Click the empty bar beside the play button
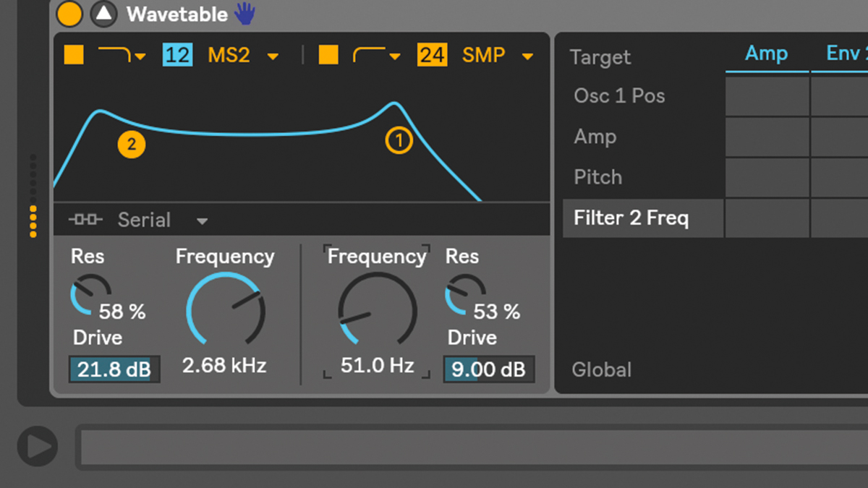 coord(472,447)
